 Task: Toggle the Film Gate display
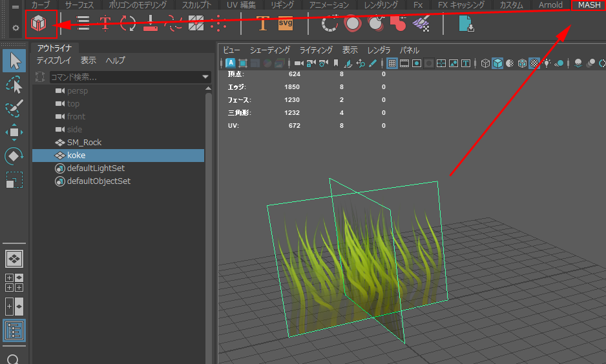tap(404, 63)
